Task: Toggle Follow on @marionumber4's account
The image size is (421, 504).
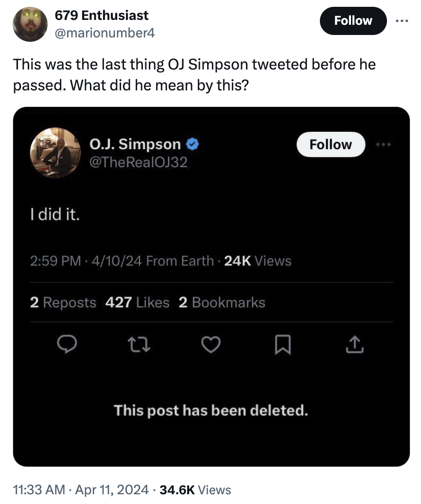Action: [353, 20]
